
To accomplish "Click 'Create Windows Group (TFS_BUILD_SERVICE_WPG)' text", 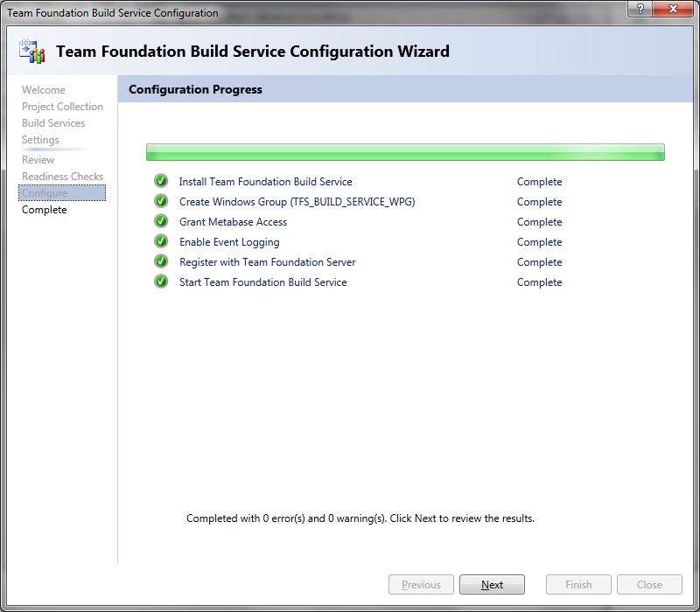I will pyautogui.click(x=297, y=202).
